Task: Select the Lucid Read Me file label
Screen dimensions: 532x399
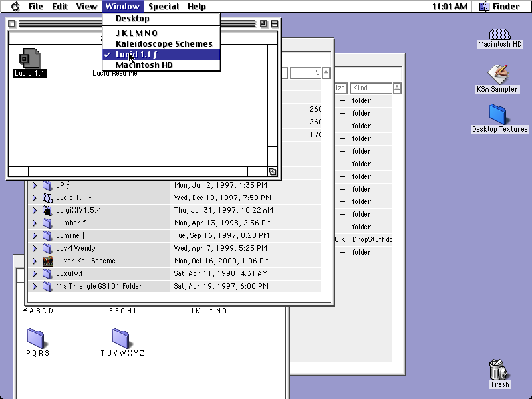Action: pyautogui.click(x=115, y=74)
